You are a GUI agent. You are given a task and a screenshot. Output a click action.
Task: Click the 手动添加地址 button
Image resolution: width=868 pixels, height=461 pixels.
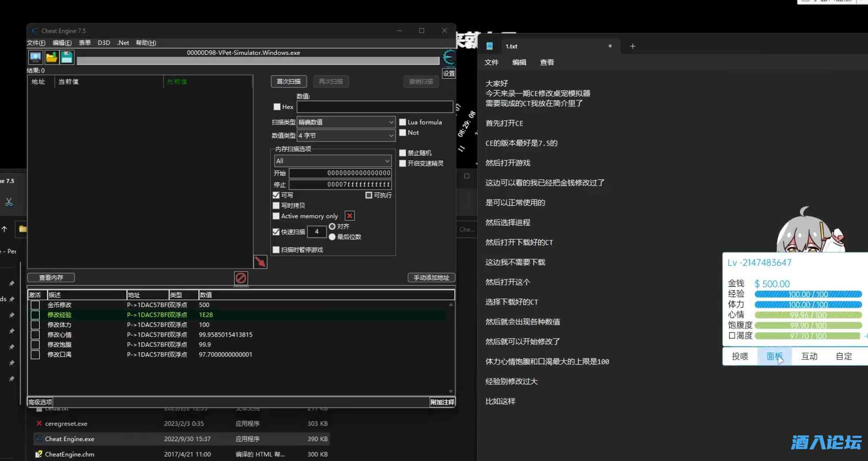click(x=431, y=278)
